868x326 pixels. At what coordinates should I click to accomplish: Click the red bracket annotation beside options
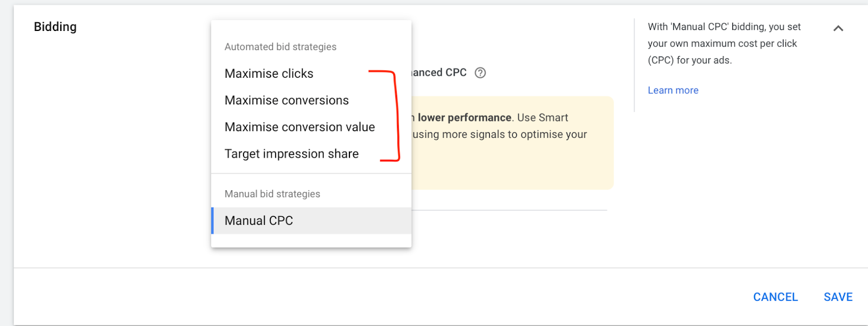click(x=397, y=114)
